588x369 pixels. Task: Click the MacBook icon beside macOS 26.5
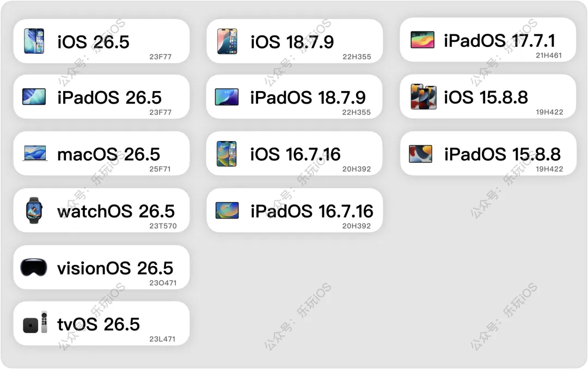(x=35, y=153)
